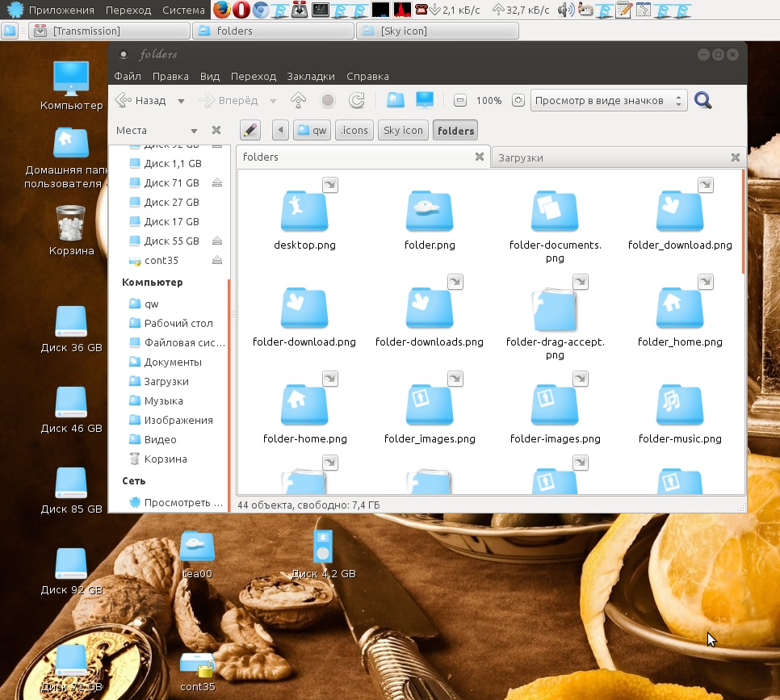Select Диск 1,1 GB in sidebar

169,163
